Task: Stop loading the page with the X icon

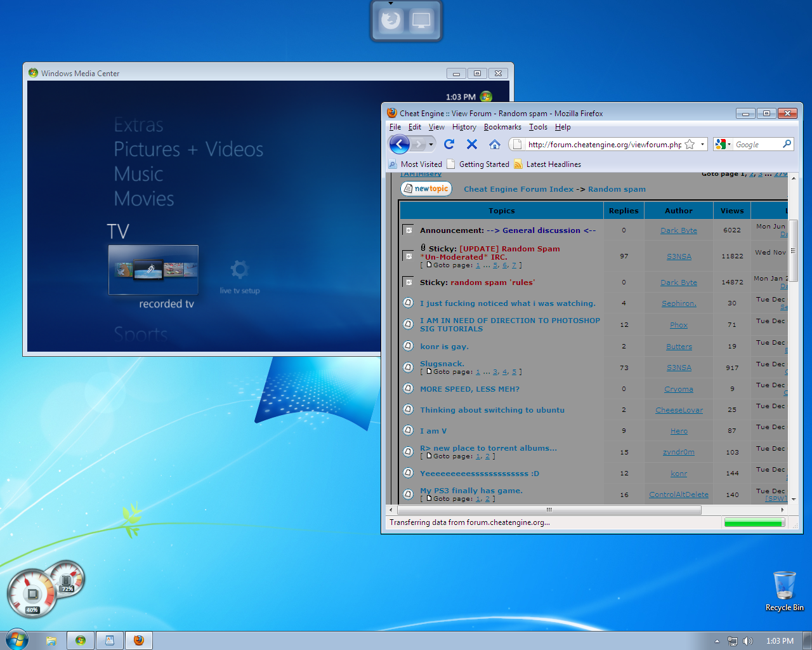Action: (471, 144)
